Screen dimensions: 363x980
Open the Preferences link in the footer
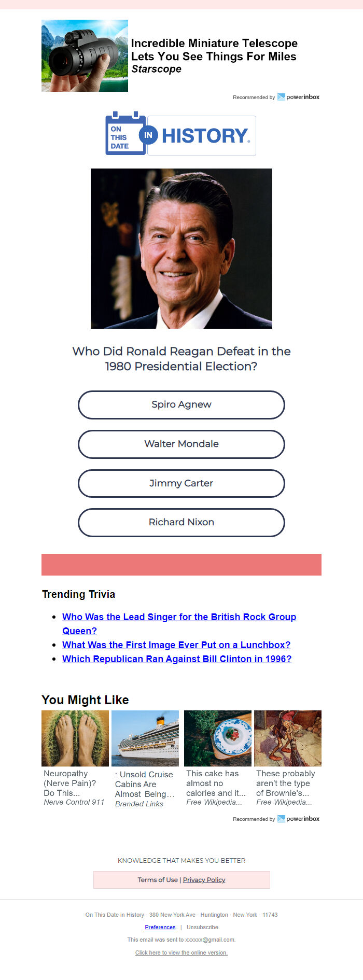click(x=160, y=927)
